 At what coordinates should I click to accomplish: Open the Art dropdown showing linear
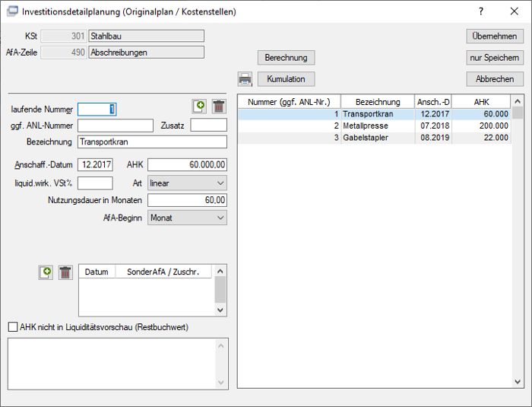click(187, 183)
